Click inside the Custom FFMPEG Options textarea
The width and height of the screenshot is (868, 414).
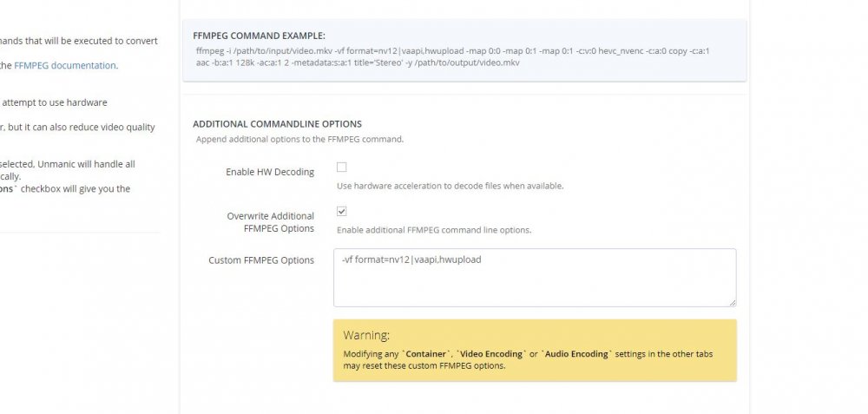535,278
